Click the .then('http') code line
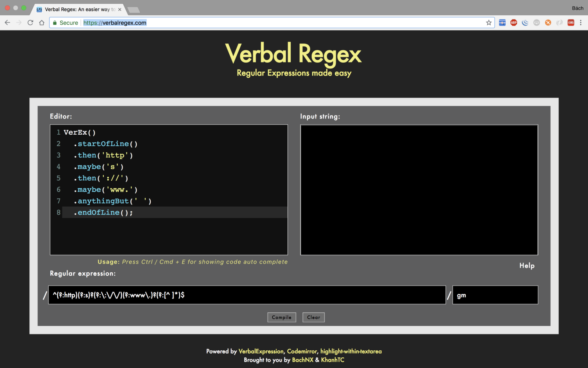The width and height of the screenshot is (588, 368). pyautogui.click(x=103, y=155)
